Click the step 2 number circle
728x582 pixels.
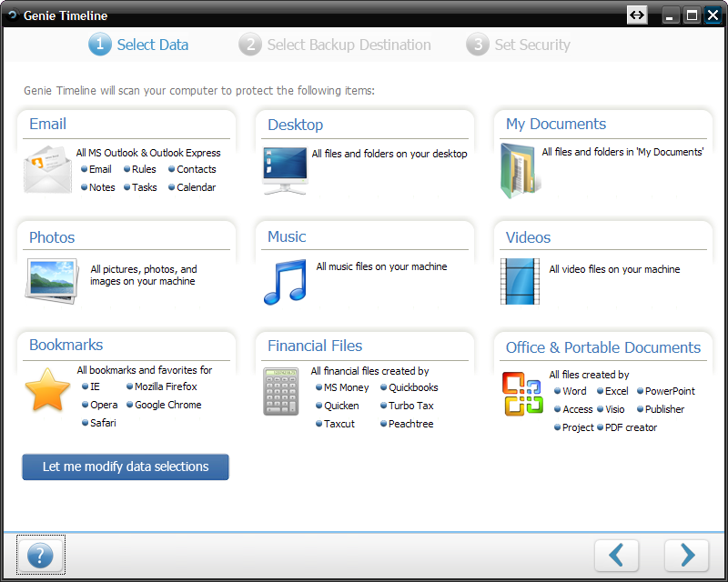250,44
